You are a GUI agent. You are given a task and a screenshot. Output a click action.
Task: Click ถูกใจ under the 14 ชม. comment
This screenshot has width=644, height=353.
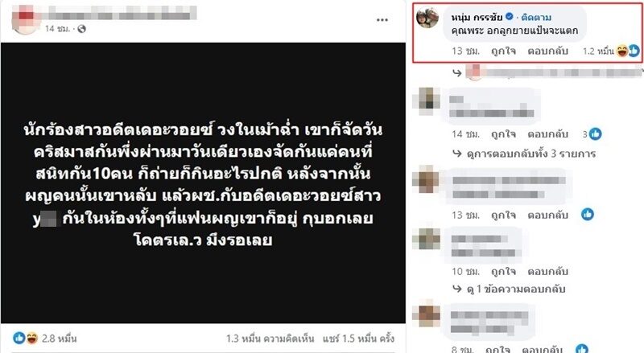pos(504,134)
